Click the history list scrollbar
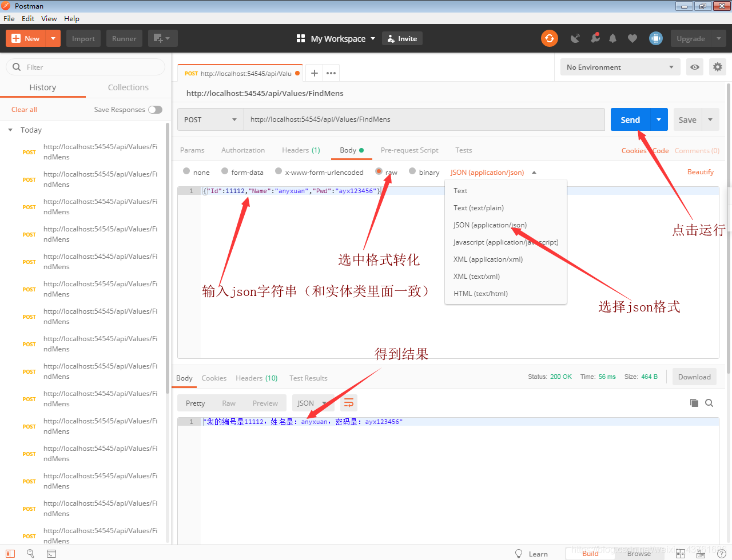The image size is (732, 560). point(167,257)
